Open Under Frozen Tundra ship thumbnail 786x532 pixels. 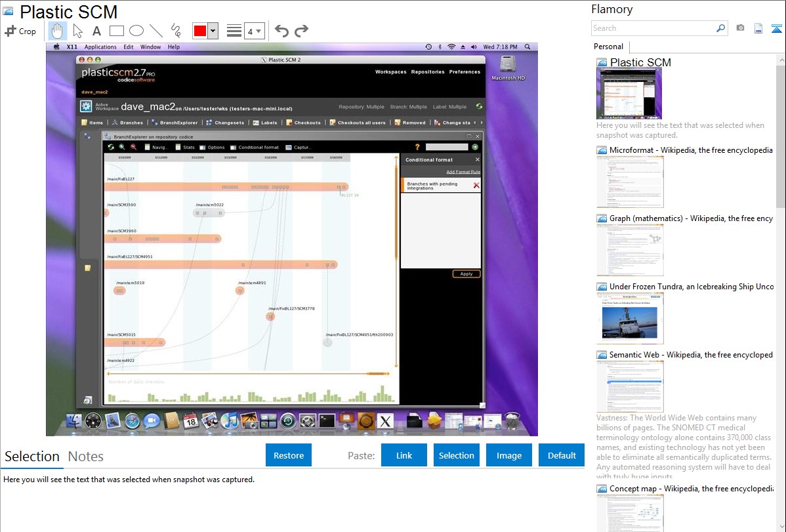pos(630,318)
